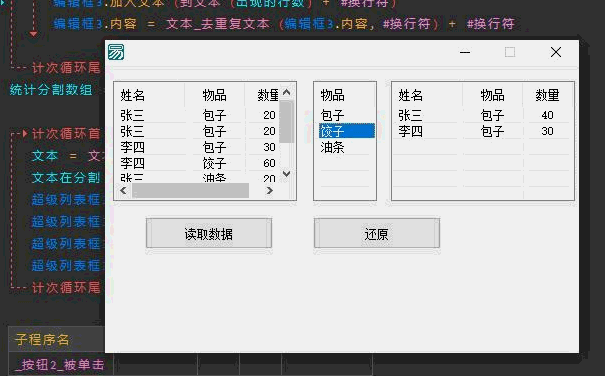Click the 读取数据 button
Image resolution: width=605 pixels, height=376 pixels.
click(x=209, y=233)
